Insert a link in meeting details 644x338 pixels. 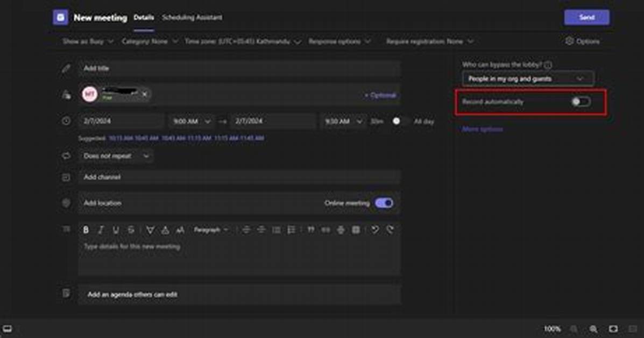pyautogui.click(x=325, y=230)
